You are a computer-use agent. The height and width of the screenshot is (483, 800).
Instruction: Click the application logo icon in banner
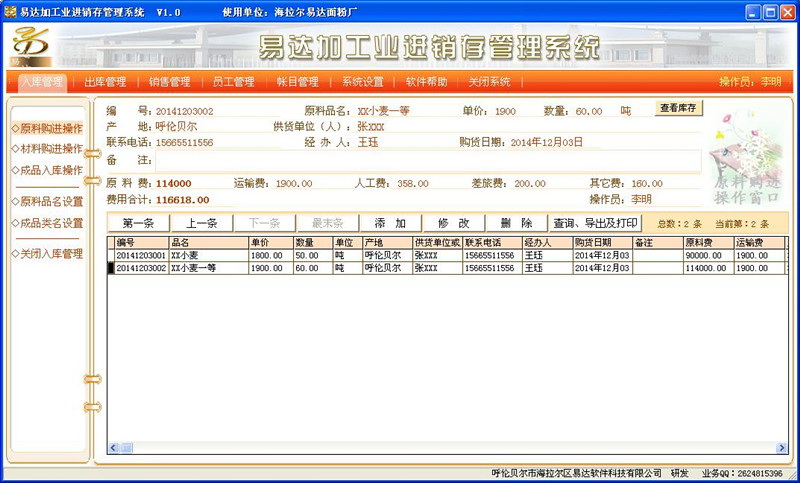coord(31,46)
